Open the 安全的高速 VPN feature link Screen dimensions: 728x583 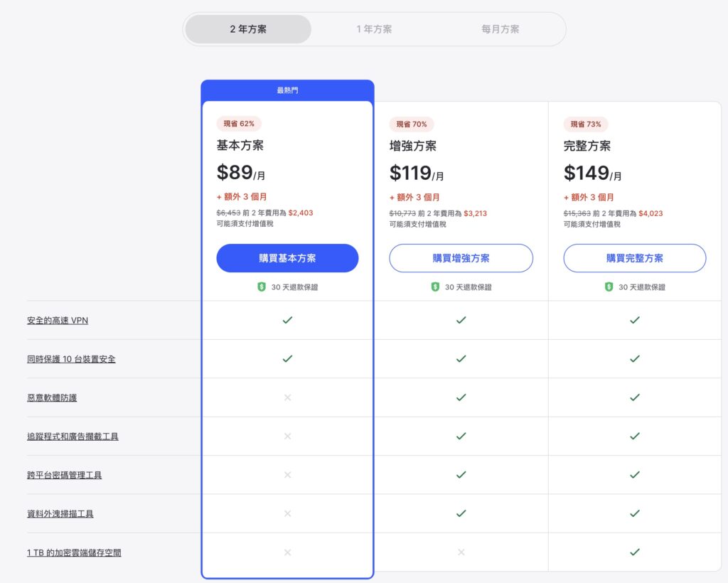click(58, 320)
